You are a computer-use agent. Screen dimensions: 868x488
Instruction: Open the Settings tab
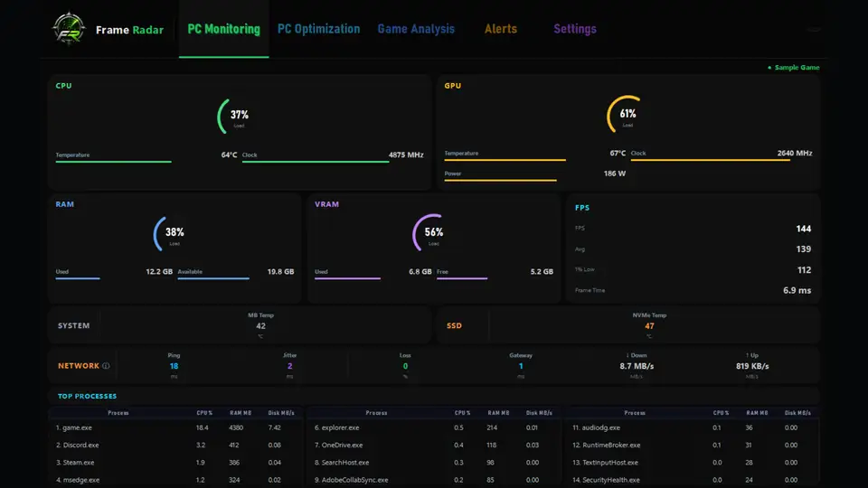(x=575, y=29)
